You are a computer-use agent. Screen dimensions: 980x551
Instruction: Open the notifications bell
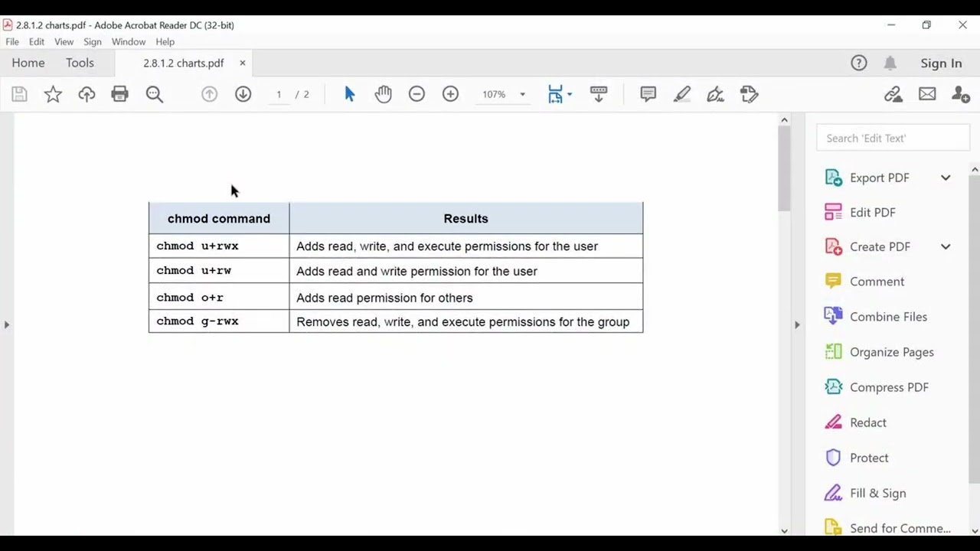(890, 64)
